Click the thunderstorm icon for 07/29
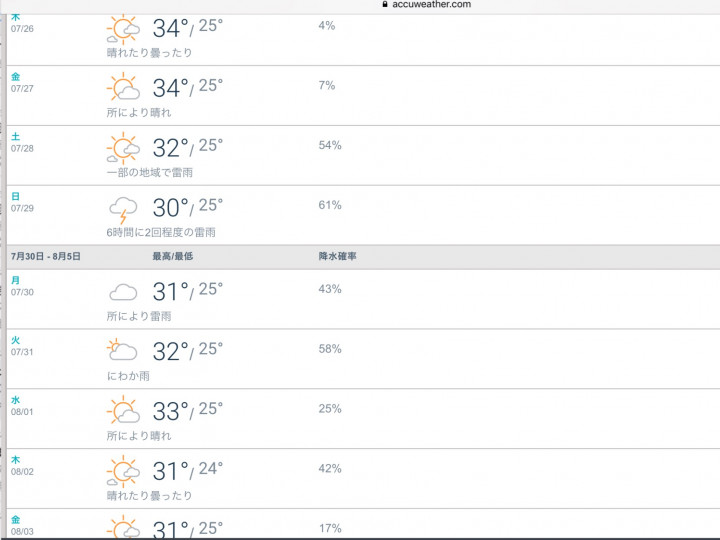720x540 pixels. coord(123,208)
